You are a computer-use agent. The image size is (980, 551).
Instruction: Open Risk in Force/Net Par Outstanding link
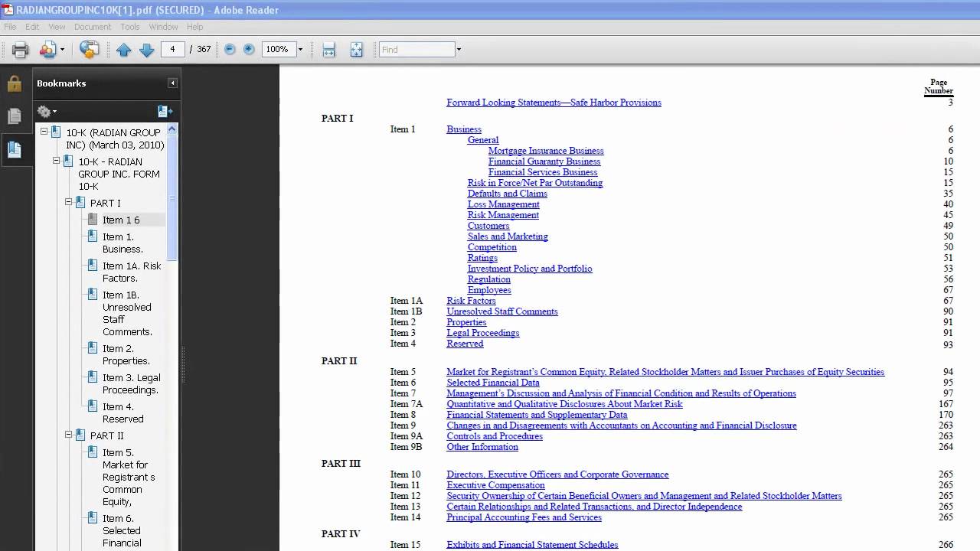(535, 183)
